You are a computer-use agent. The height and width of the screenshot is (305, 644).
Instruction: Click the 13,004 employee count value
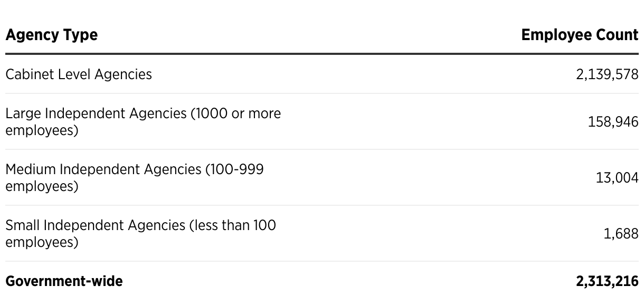coord(617,178)
